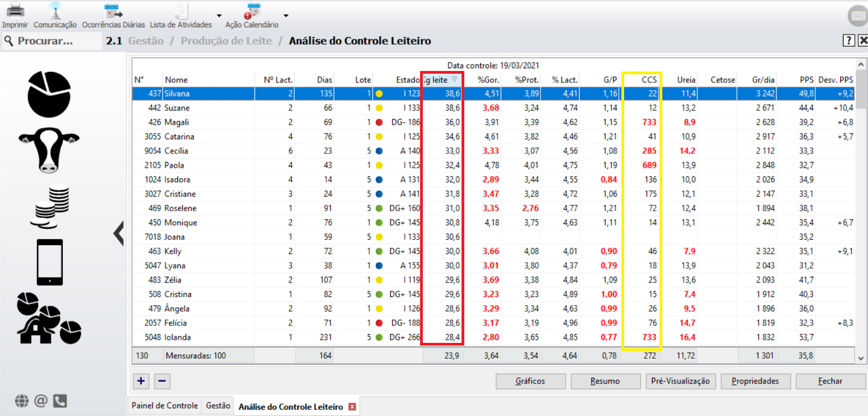
Task: Click the Procurar search field
Action: click(52, 41)
